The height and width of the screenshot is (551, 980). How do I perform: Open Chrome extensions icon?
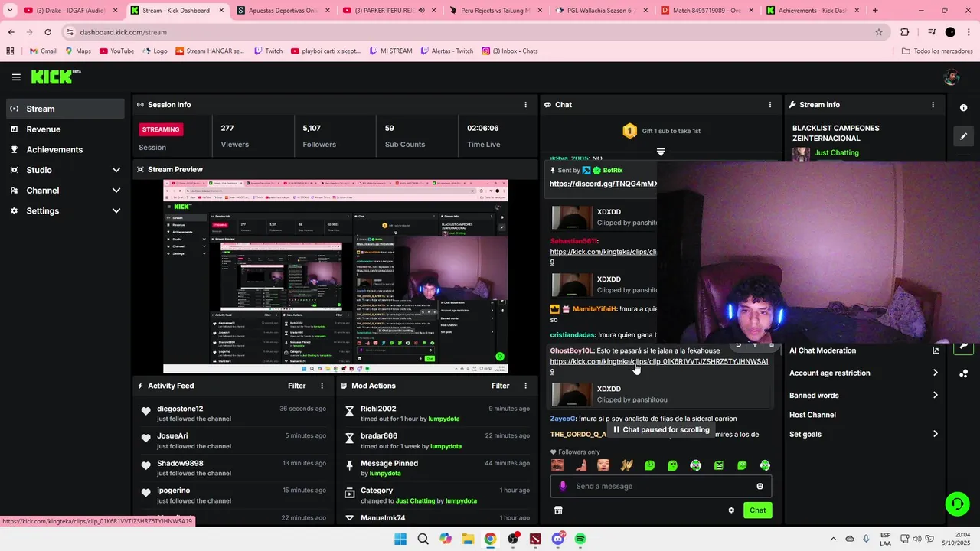pyautogui.click(x=904, y=32)
